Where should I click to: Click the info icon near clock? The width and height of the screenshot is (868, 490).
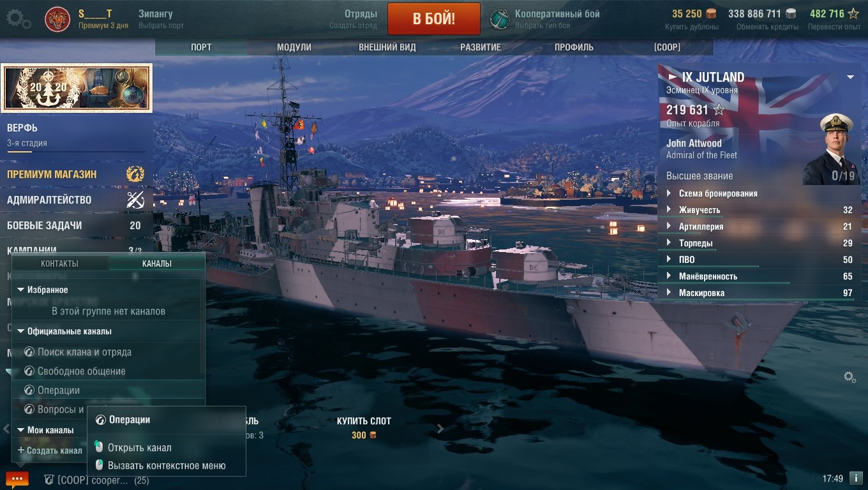(857, 478)
